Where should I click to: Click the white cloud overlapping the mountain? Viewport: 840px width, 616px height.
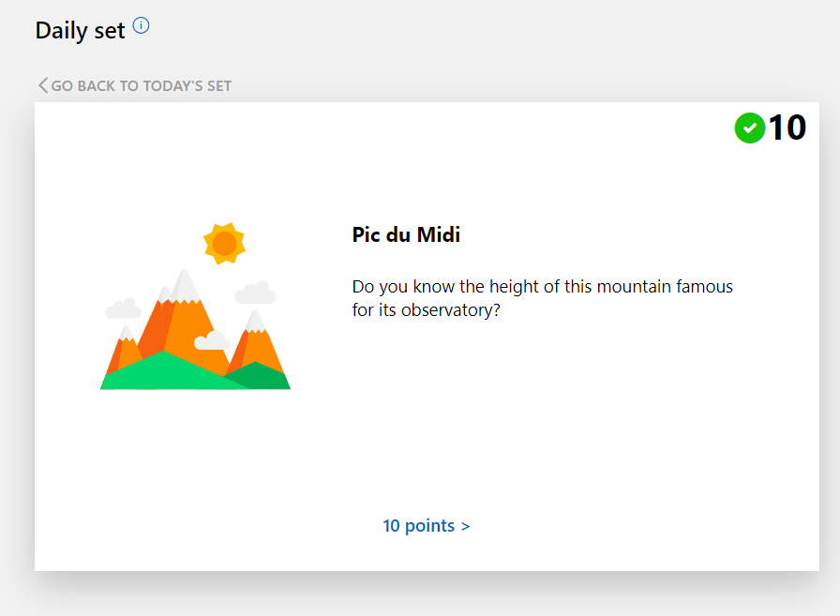point(212,340)
